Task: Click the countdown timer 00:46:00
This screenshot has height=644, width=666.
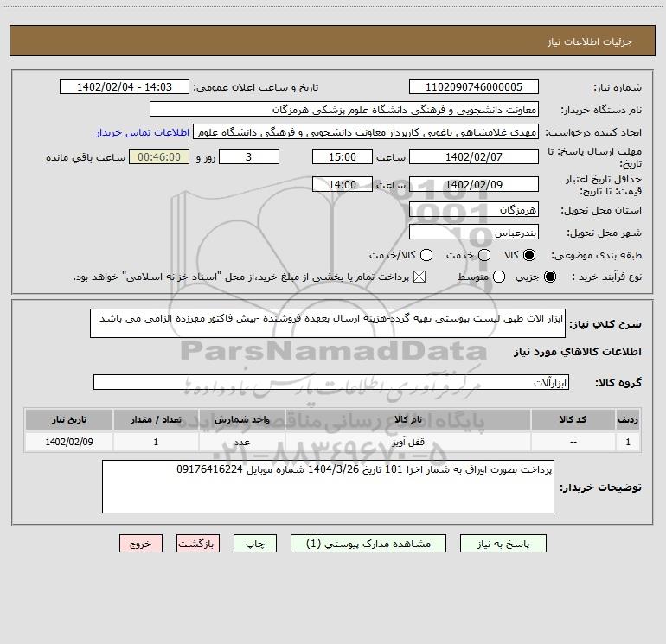Action: click(x=159, y=157)
